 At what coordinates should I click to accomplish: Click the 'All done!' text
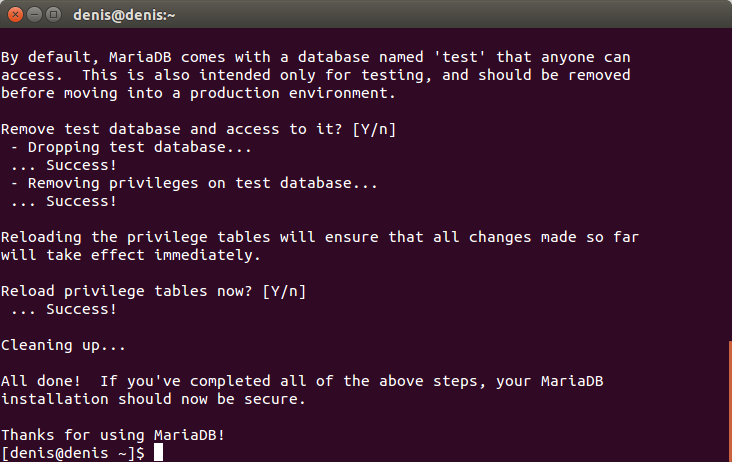41,381
